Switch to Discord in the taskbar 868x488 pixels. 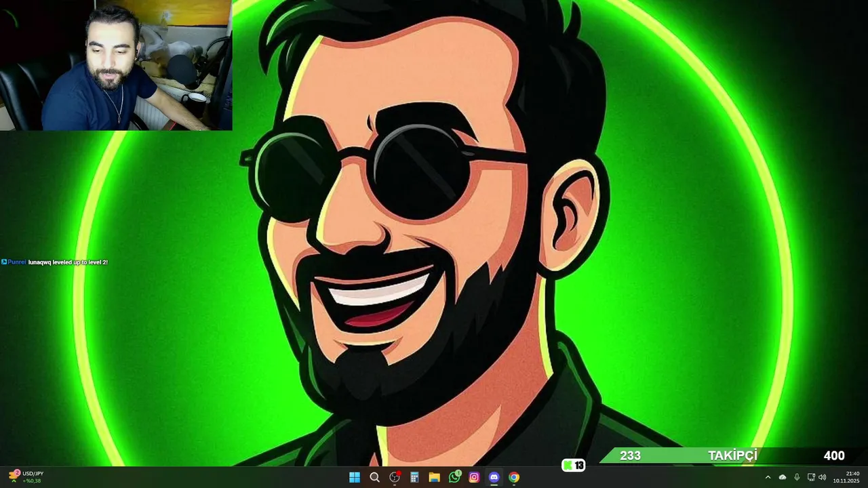pos(494,477)
